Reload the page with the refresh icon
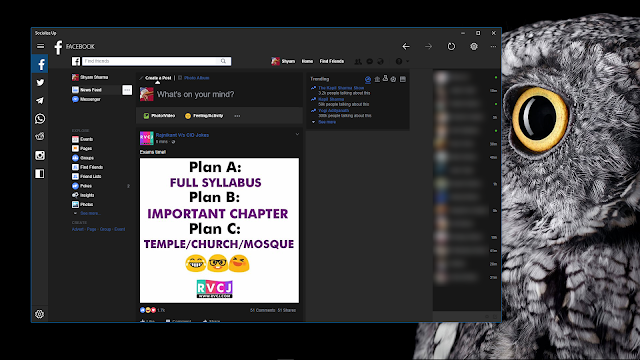 [451, 47]
